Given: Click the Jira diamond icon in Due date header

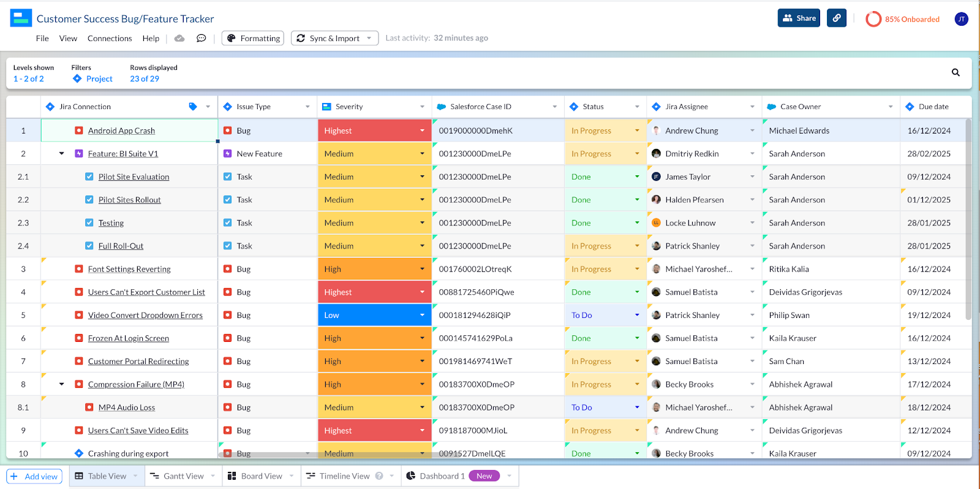Looking at the screenshot, I should [910, 107].
